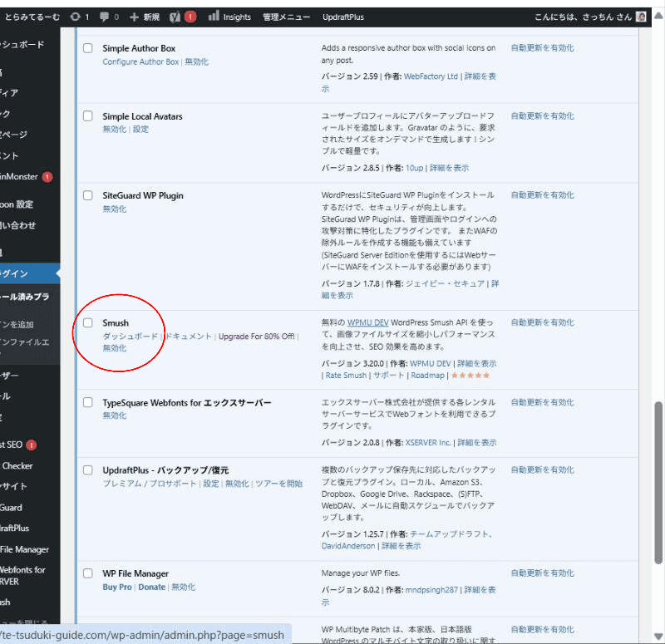The width and height of the screenshot is (665, 644).
Task: Enable auto-updates for Simple Author Box
Action: tap(543, 48)
